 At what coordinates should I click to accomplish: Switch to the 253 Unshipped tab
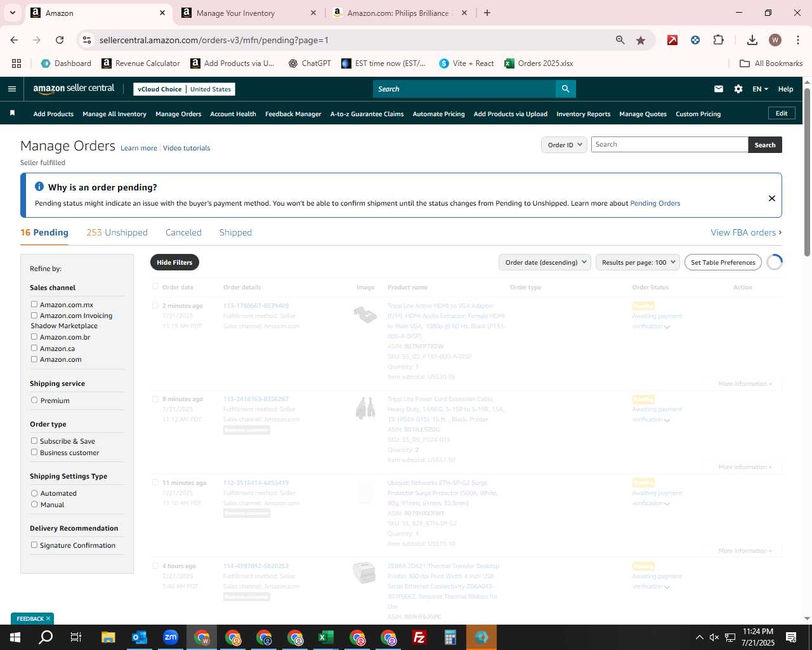pos(117,232)
